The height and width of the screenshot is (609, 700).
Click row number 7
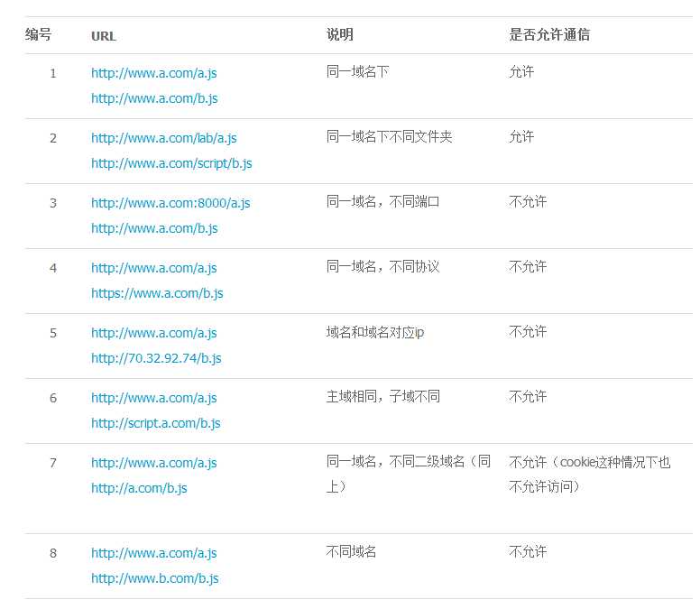point(53,463)
